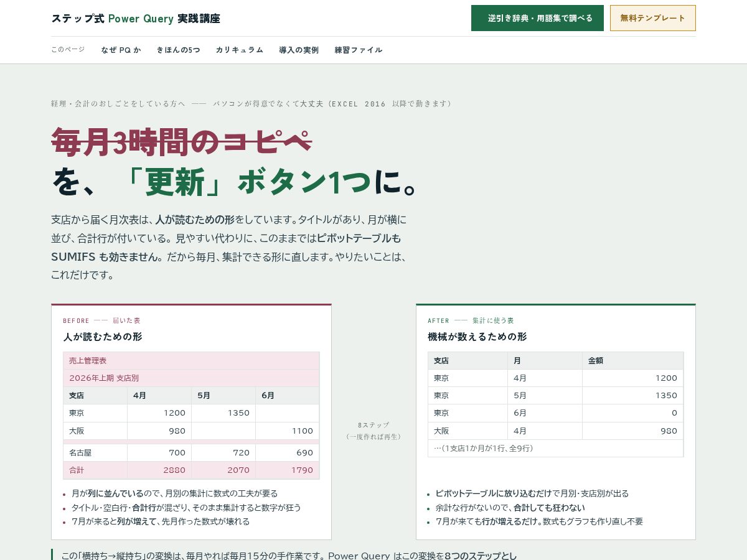Click the 支店 header in the Before table

(95, 396)
